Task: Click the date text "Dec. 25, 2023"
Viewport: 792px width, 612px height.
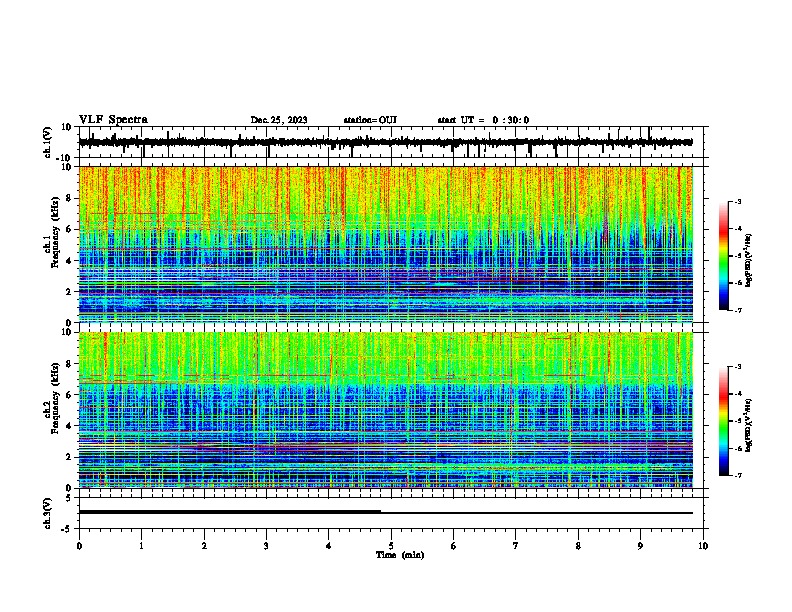Action: (279, 120)
